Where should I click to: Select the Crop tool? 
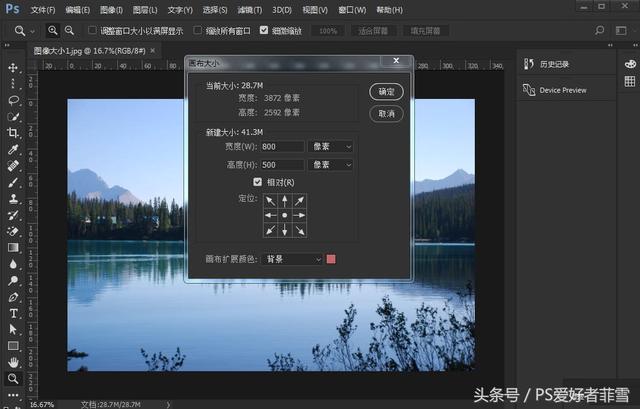pos(13,133)
